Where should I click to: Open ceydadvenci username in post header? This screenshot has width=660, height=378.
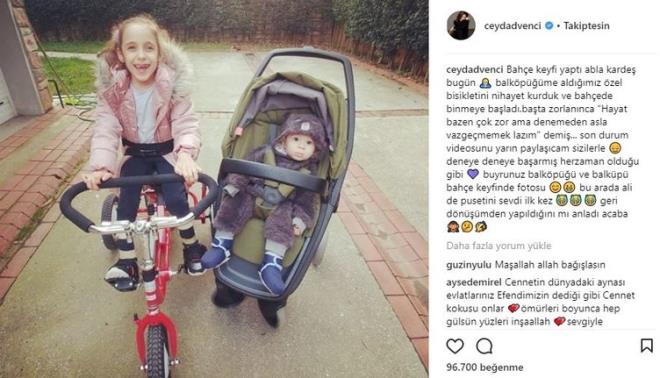coord(512,26)
